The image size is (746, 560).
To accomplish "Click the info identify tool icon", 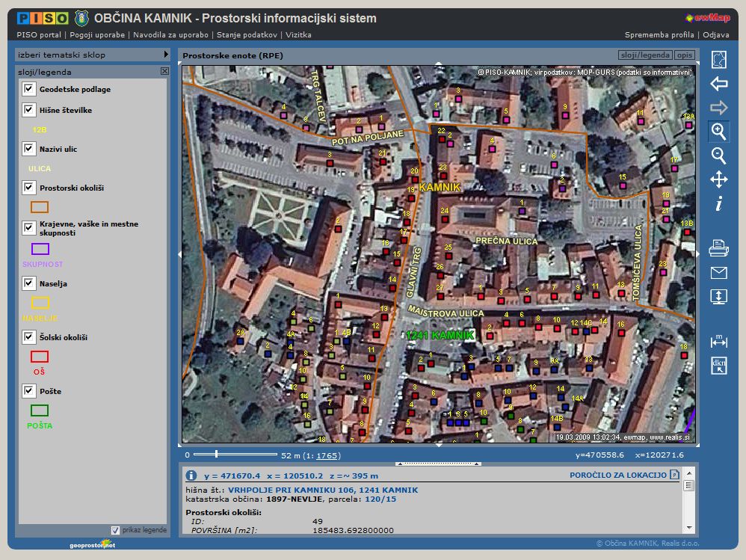I will click(x=718, y=204).
